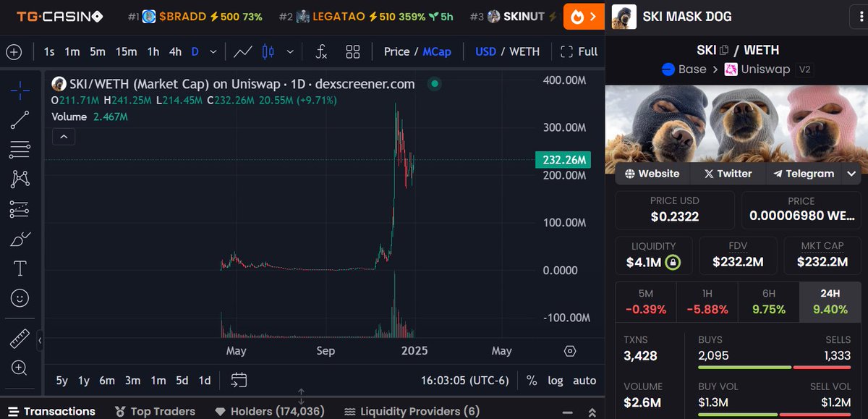The width and height of the screenshot is (868, 419).
Task: Switch the chart denomination to WETH
Action: pos(524,52)
